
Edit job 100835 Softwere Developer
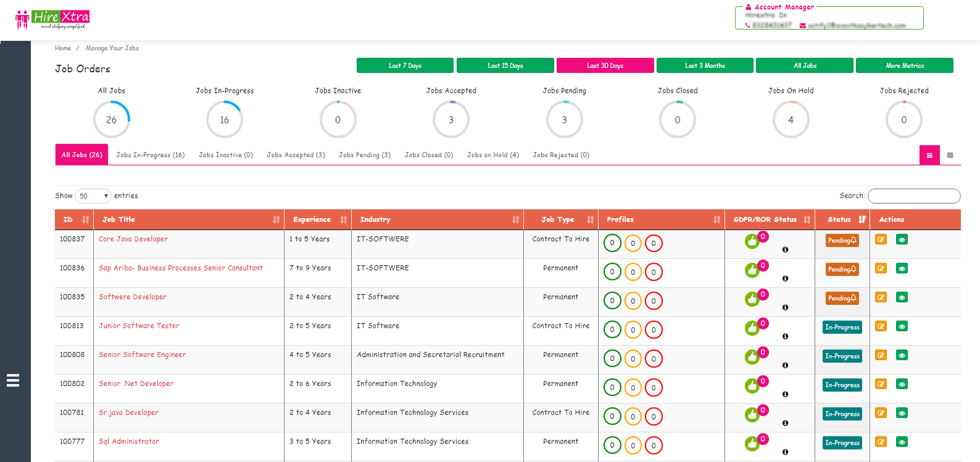coord(881,298)
